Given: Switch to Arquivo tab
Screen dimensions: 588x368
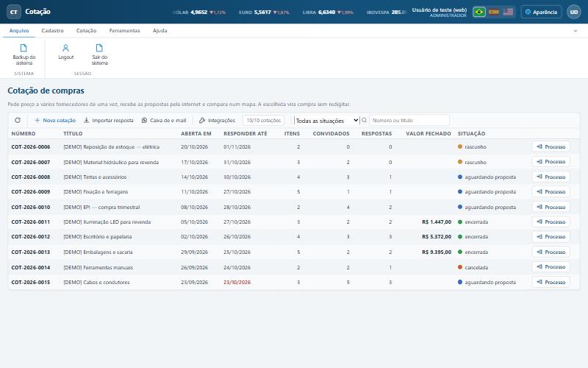Looking at the screenshot, I should [19, 30].
